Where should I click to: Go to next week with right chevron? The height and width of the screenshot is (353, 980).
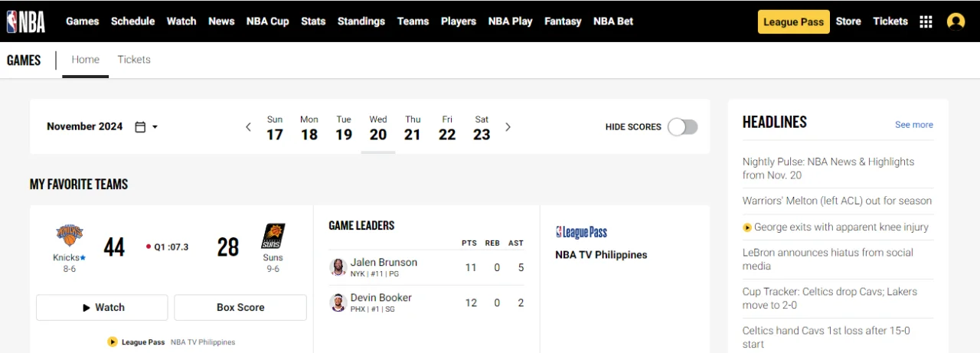[508, 127]
